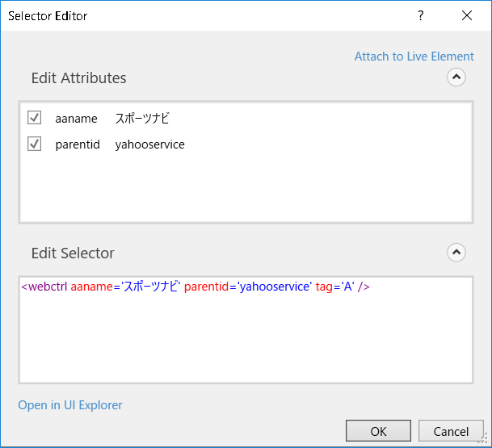Collapse the Edit Attributes section
This screenshot has height=448, width=492.
[x=456, y=77]
